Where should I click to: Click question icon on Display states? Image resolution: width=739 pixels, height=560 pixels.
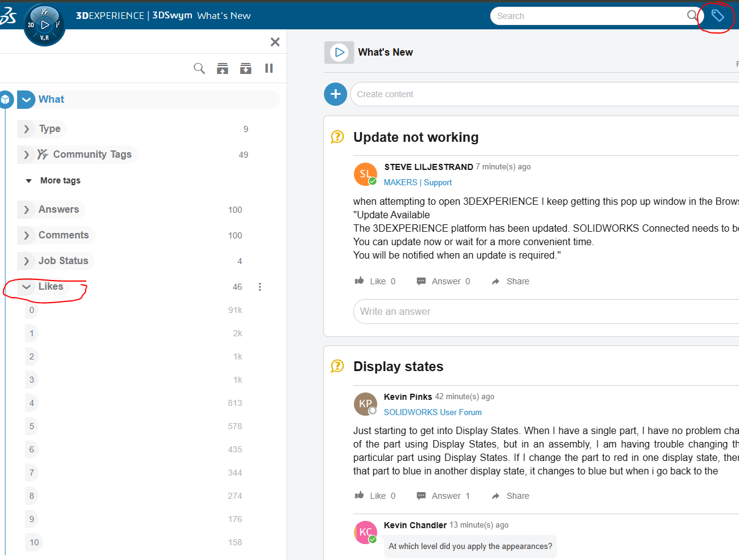pos(337,366)
